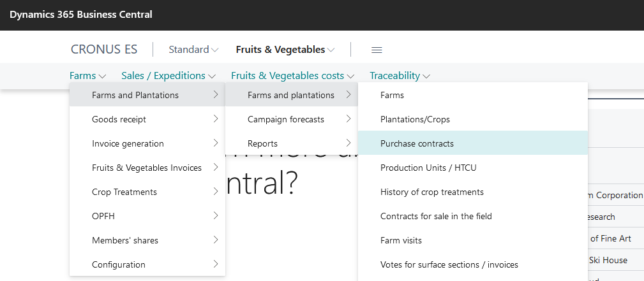The height and width of the screenshot is (281, 644).
Task: Expand the Fruits & Vegetables costs menu
Action: click(x=292, y=75)
